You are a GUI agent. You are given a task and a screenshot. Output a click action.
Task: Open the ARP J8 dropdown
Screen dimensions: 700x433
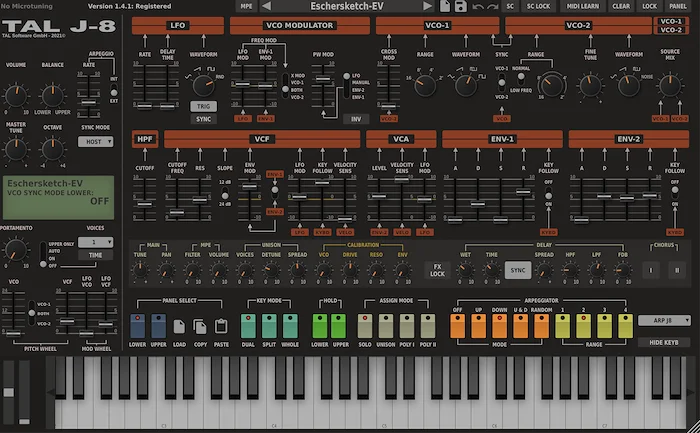(x=664, y=321)
